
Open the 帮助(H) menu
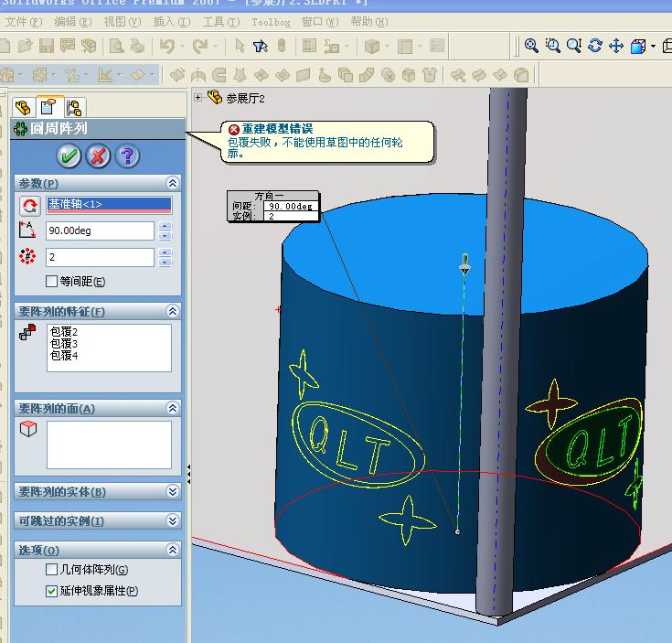369,21
